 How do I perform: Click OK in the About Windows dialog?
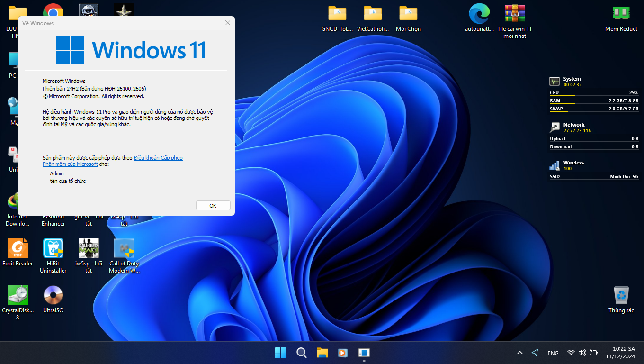tap(213, 206)
